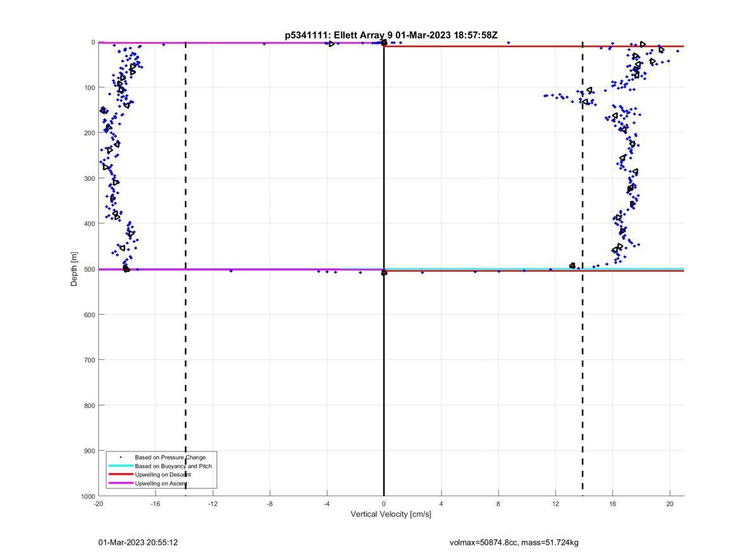Screen dimensions: 756x558
Task: Click legend entry 'Based on Pressure Change'
Action: [x=170, y=457]
